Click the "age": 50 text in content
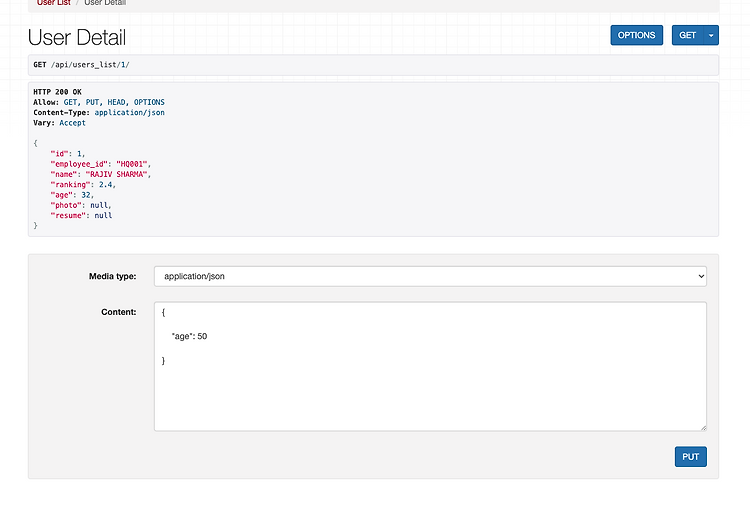 pos(189,336)
